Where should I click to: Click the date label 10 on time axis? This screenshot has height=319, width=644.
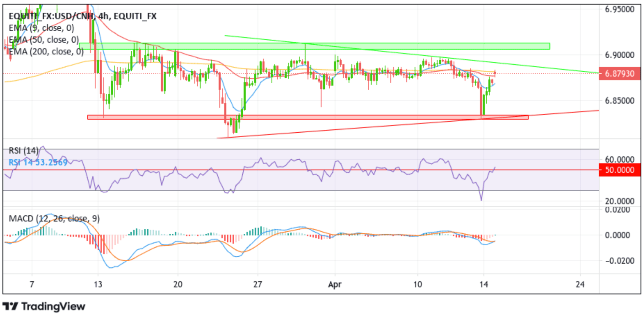click(418, 284)
